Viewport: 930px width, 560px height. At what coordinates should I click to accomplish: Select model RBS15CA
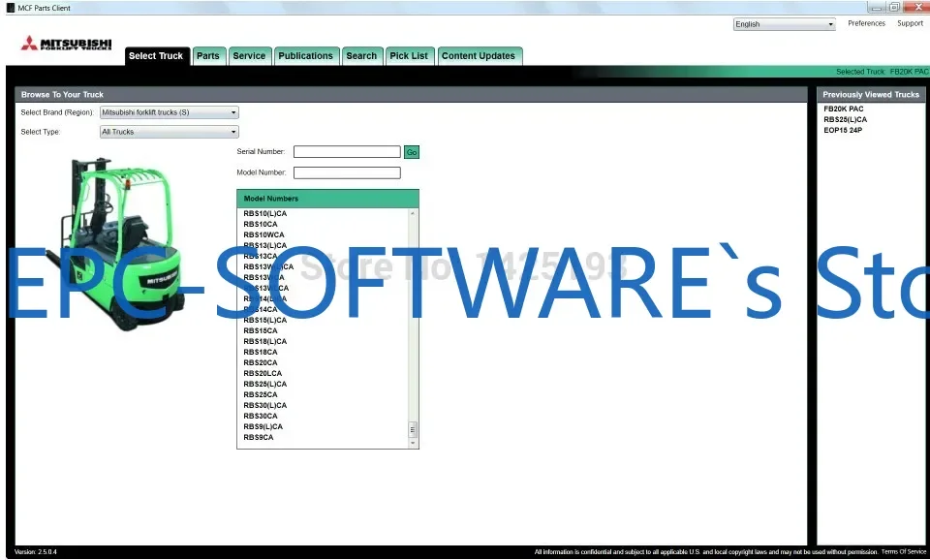[x=261, y=331]
